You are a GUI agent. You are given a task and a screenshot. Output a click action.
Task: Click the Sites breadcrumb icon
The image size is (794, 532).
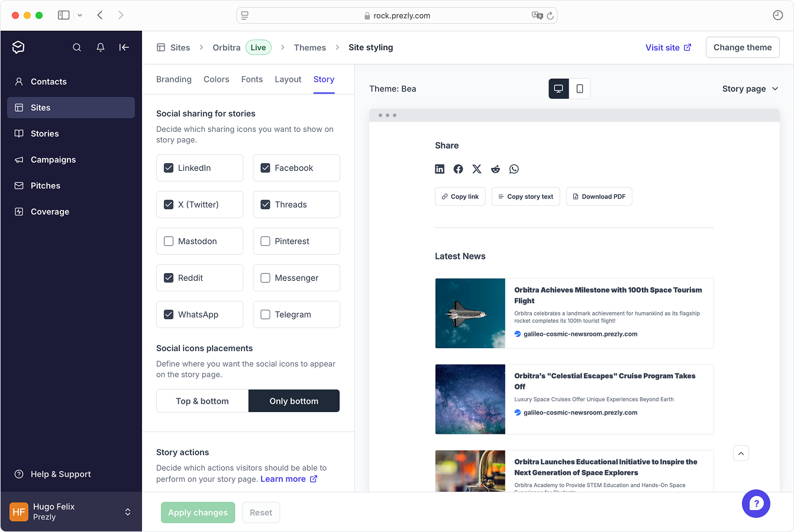pos(161,47)
